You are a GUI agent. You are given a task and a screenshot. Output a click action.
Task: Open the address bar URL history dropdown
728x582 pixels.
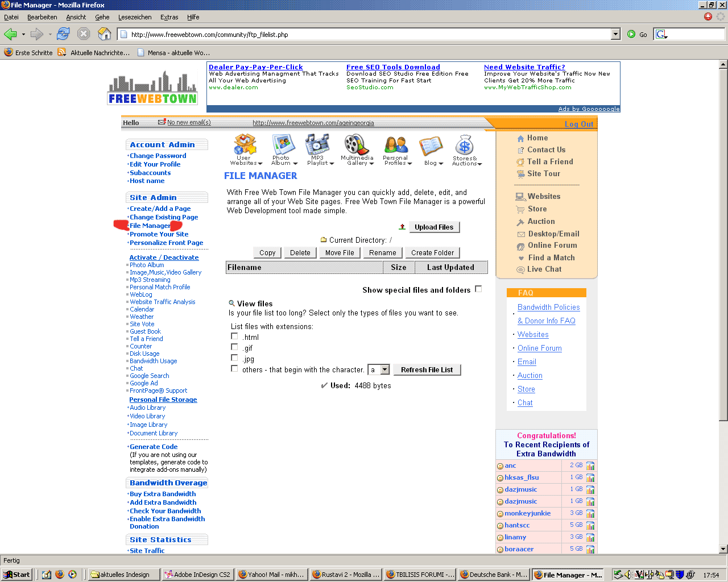615,34
